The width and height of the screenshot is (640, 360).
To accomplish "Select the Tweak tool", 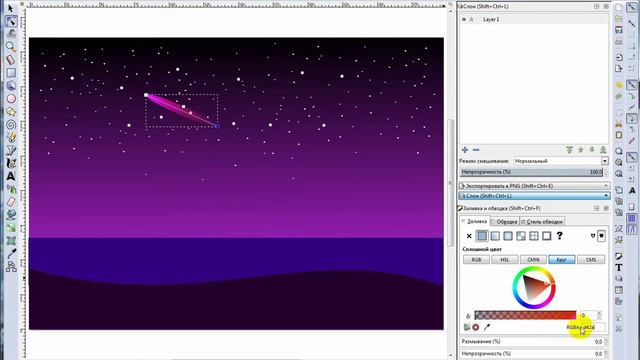I will pos(11,34).
